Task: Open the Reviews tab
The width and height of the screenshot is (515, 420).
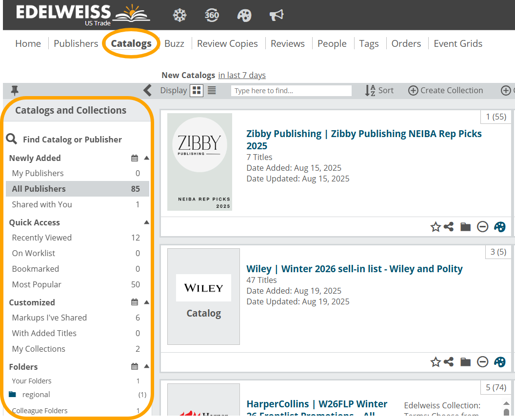Action: [x=287, y=43]
